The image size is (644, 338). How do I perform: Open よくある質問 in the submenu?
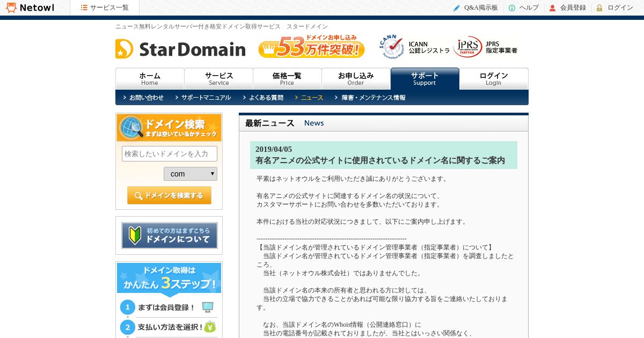pyautogui.click(x=263, y=98)
